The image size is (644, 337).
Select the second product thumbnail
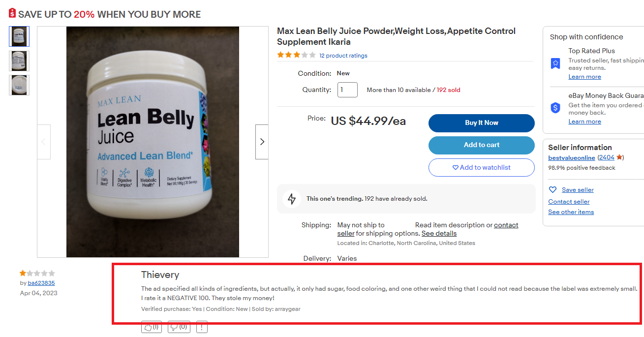(x=19, y=61)
